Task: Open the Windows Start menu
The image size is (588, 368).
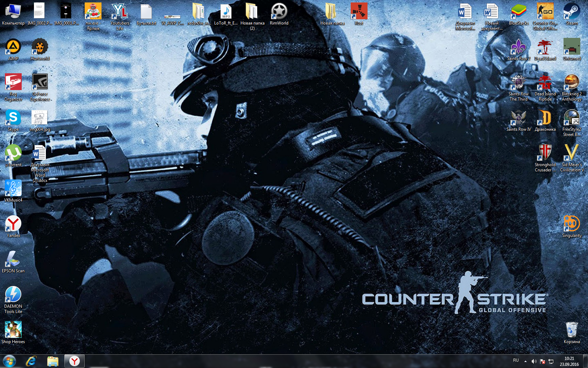Action: click(x=9, y=361)
